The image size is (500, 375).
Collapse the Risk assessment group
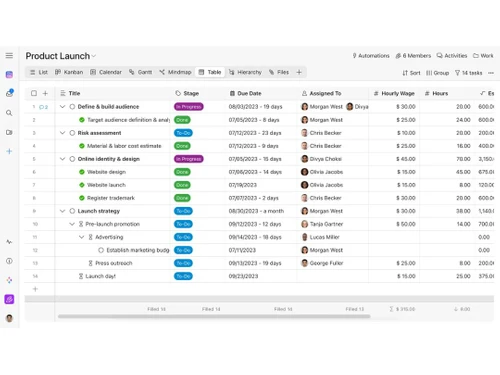62,133
